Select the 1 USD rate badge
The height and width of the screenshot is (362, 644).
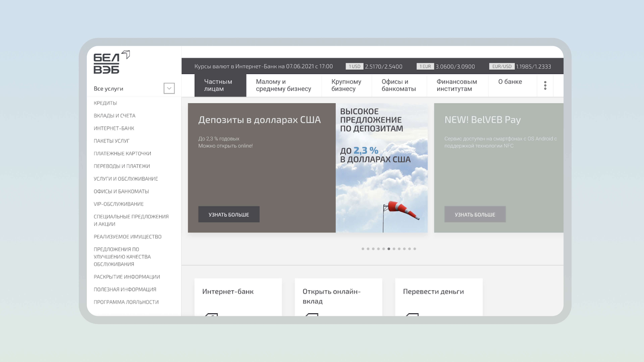click(355, 67)
